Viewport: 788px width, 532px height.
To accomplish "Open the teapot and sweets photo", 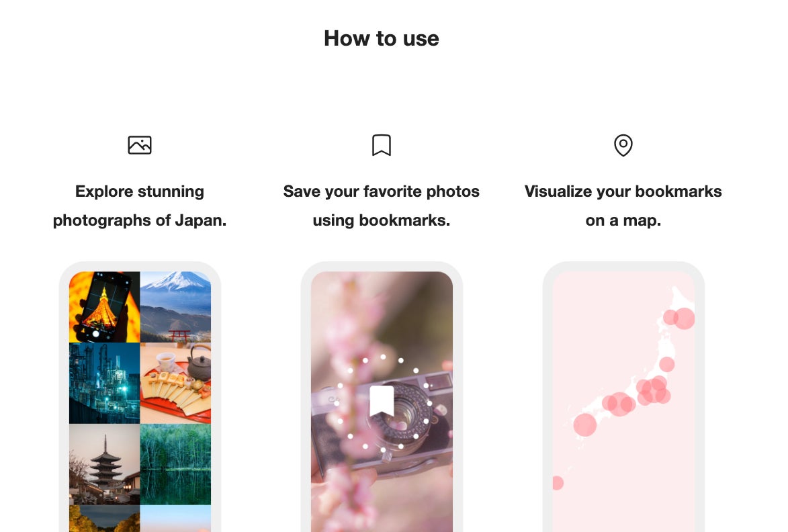I will click(x=175, y=383).
